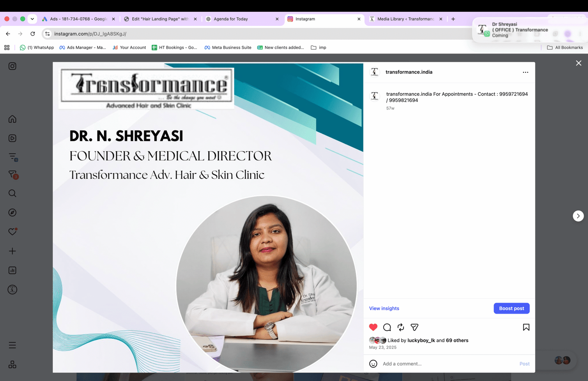Expand All Bookmarks folder
This screenshot has height=381, width=588.
565,47
